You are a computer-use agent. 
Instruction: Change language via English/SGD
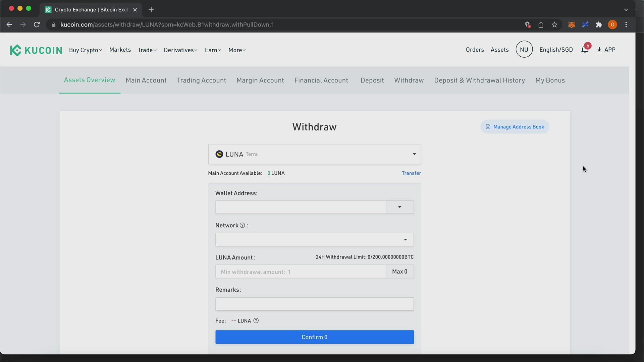[556, 50]
